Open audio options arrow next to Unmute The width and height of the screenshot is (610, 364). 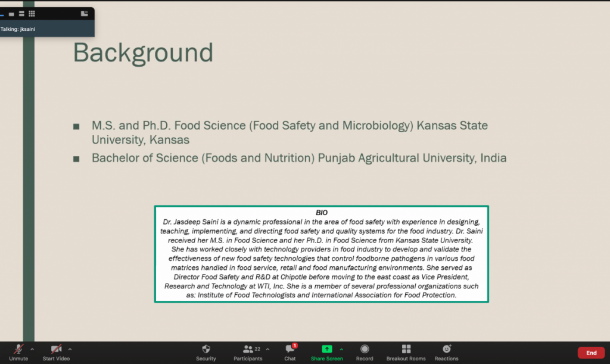coord(32,349)
